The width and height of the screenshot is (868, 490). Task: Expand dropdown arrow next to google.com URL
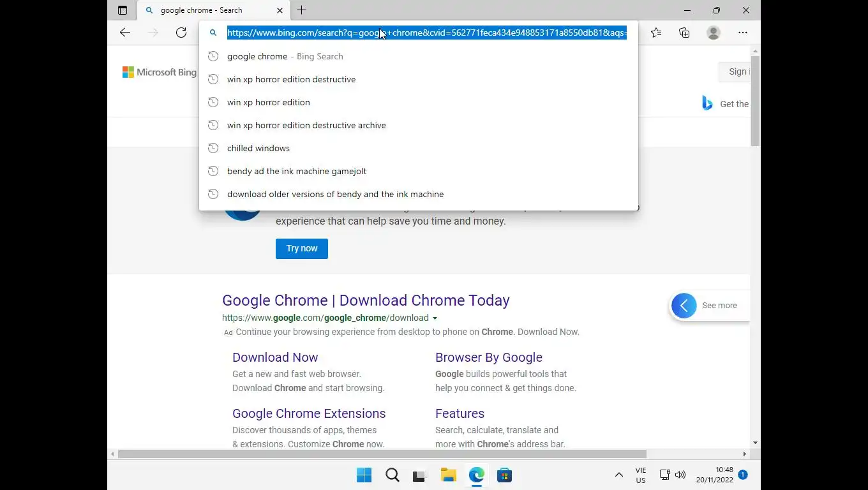click(x=435, y=318)
